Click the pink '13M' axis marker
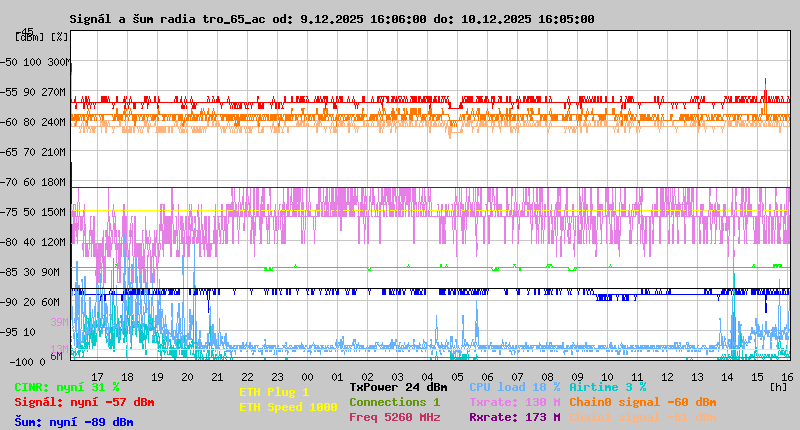Image resolution: width=800 pixels, height=430 pixels. [x=59, y=348]
